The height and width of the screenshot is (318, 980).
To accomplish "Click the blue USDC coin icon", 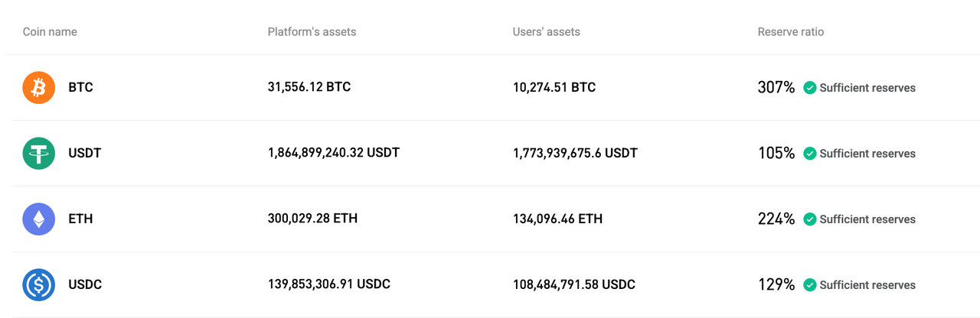I will 38,285.
